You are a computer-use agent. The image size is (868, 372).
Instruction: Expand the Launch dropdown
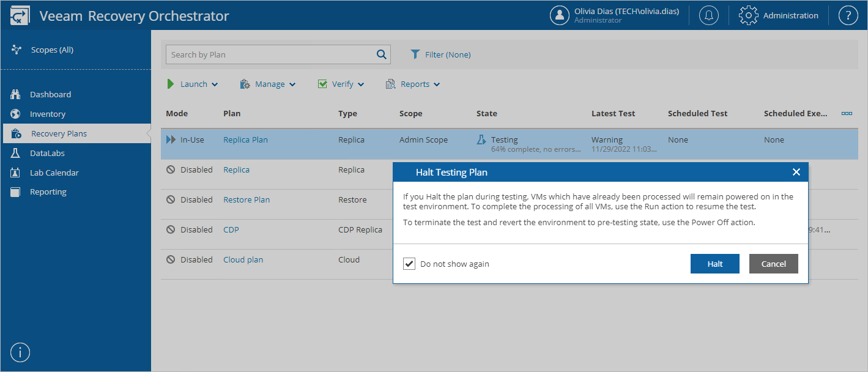click(x=214, y=84)
